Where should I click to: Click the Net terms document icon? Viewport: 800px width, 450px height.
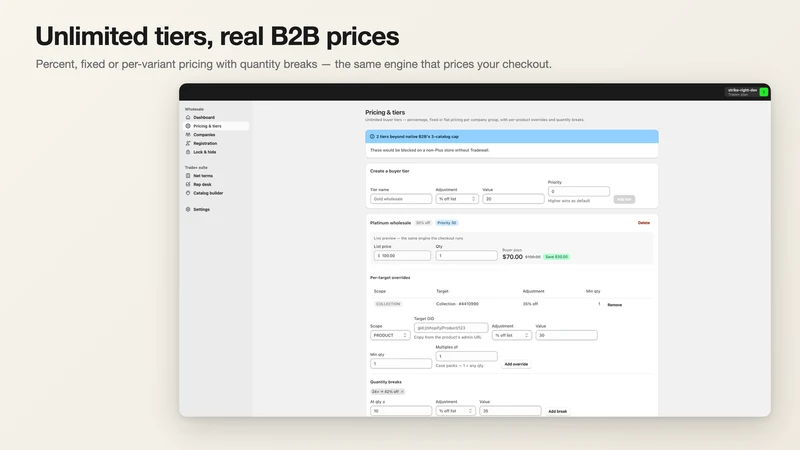(188, 176)
